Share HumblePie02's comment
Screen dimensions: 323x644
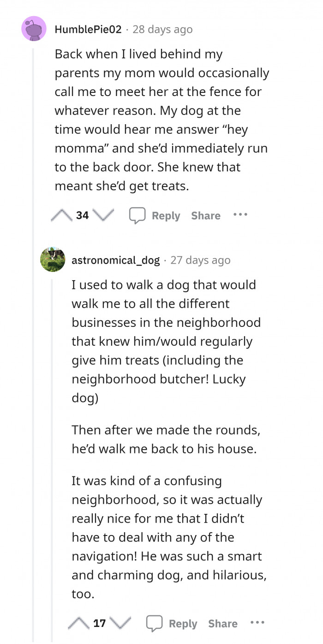pos(205,215)
